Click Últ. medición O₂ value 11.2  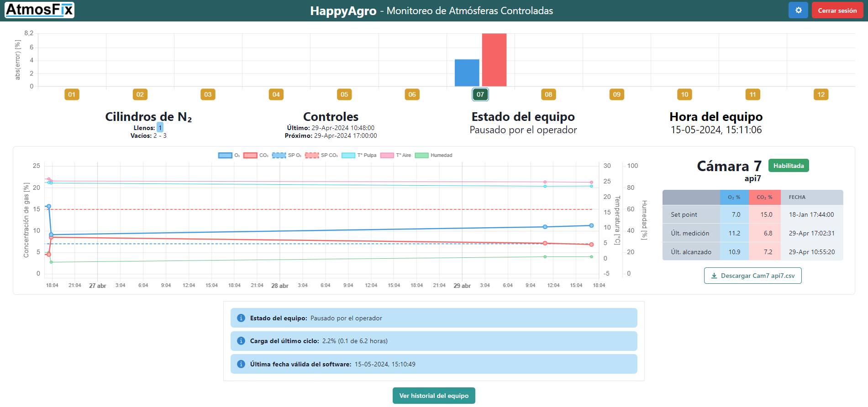pos(735,233)
